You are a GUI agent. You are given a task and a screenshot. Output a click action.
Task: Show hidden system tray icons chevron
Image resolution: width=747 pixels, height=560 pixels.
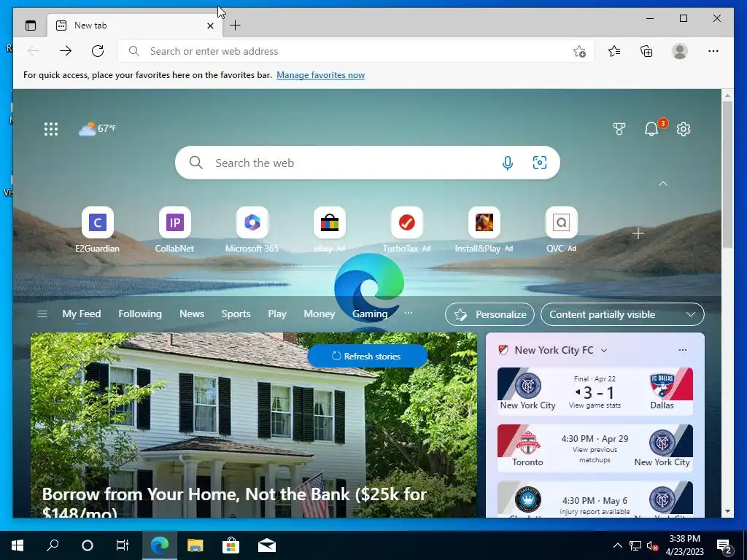click(617, 545)
